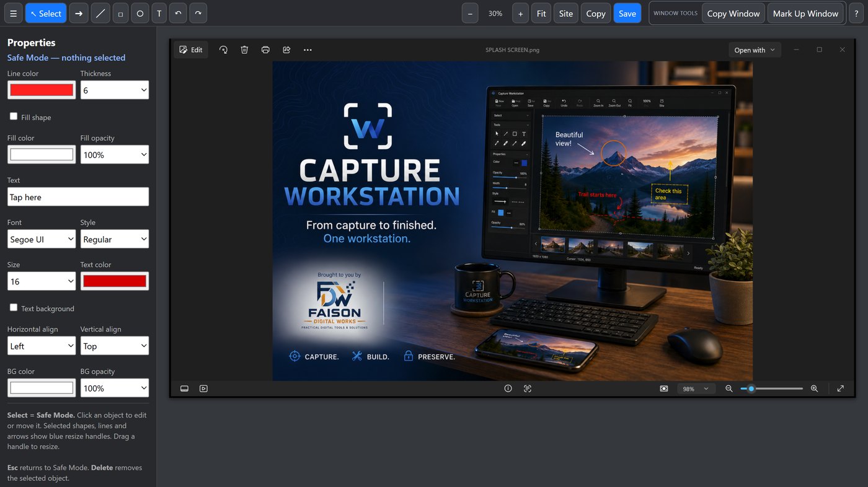The height and width of the screenshot is (487, 868).
Task: Enable the Text background checkbox
Action: pyautogui.click(x=14, y=307)
